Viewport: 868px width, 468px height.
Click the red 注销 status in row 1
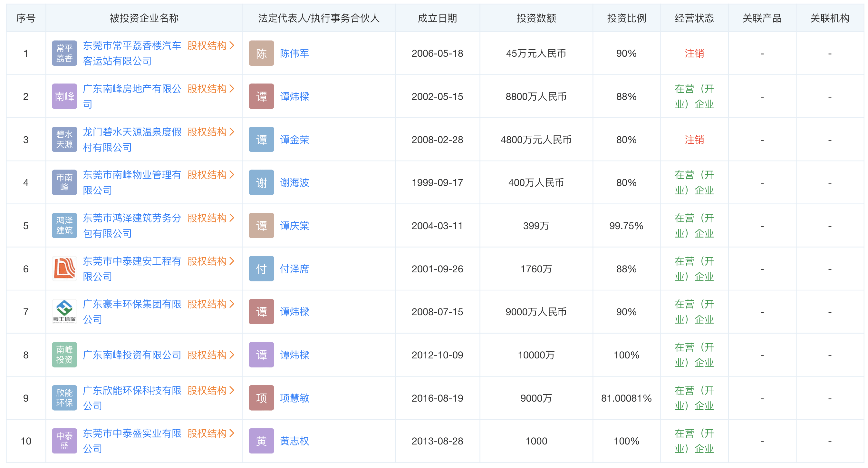click(x=694, y=53)
